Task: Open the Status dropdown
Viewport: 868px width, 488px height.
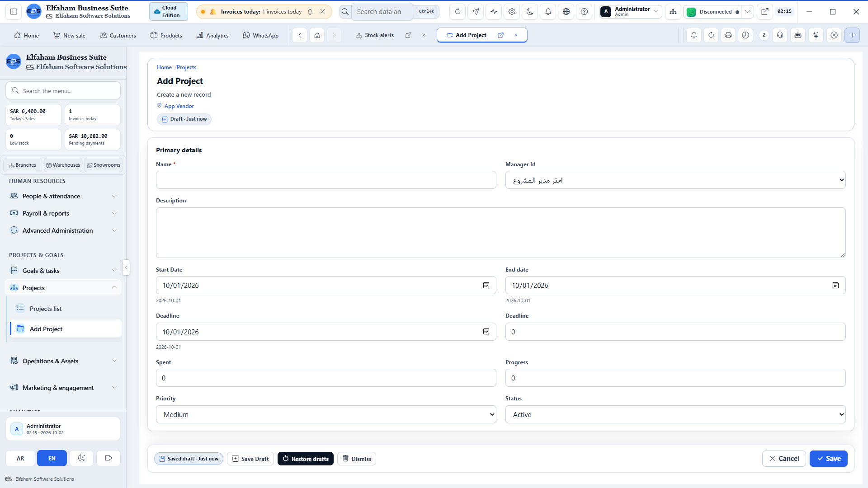Action: (x=675, y=414)
